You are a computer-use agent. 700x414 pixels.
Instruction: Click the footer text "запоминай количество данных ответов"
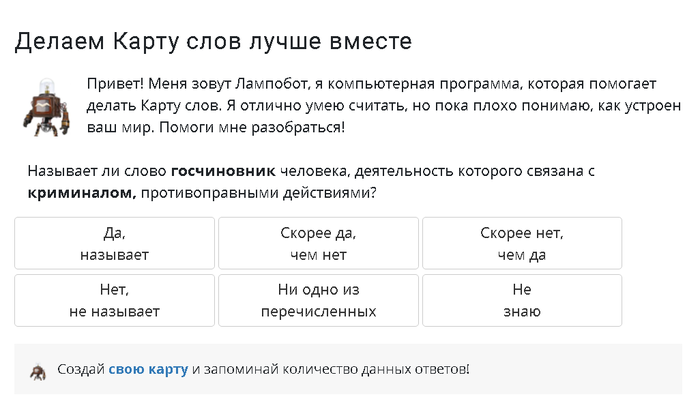pyautogui.click(x=334, y=369)
